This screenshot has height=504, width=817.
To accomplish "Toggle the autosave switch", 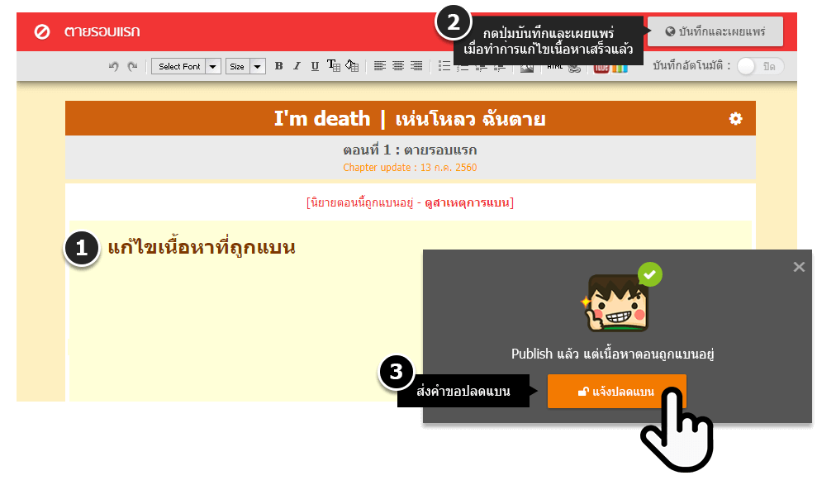I will pyautogui.click(x=759, y=66).
